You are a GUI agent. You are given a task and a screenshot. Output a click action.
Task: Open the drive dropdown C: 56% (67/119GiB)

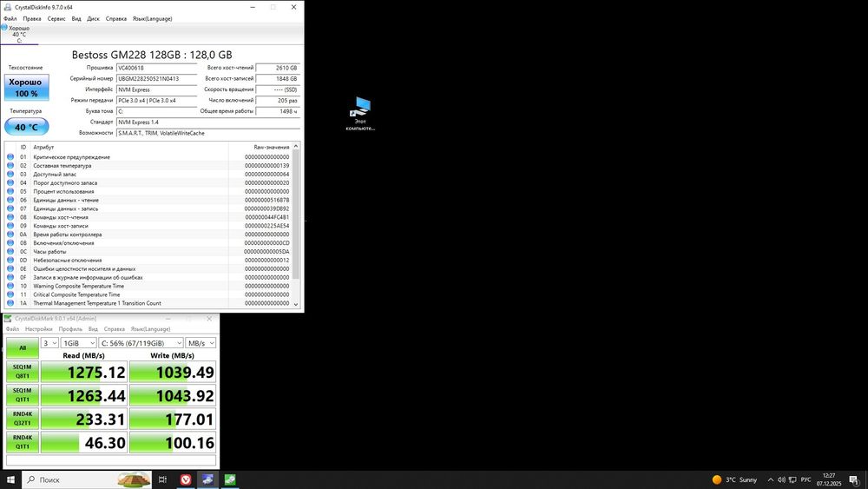[x=141, y=343]
